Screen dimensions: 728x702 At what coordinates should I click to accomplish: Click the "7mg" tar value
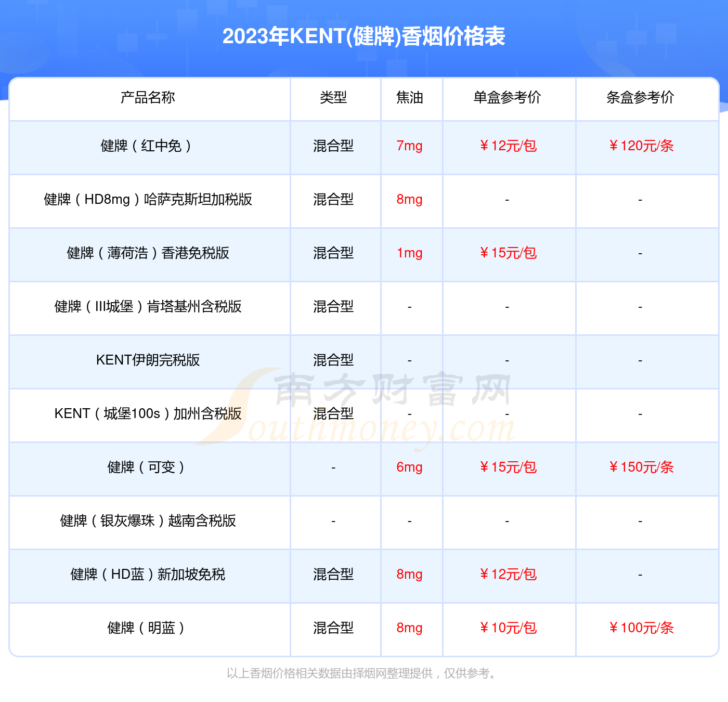coord(410,146)
